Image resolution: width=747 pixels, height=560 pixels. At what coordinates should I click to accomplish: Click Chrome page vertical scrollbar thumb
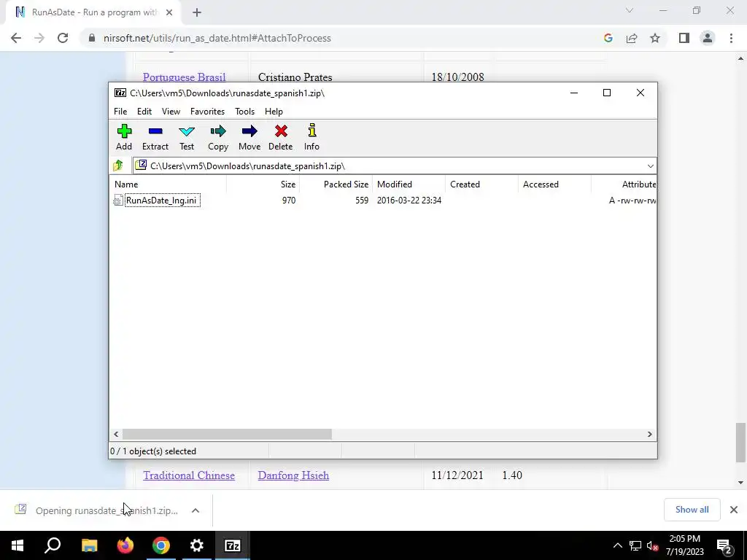click(x=740, y=443)
